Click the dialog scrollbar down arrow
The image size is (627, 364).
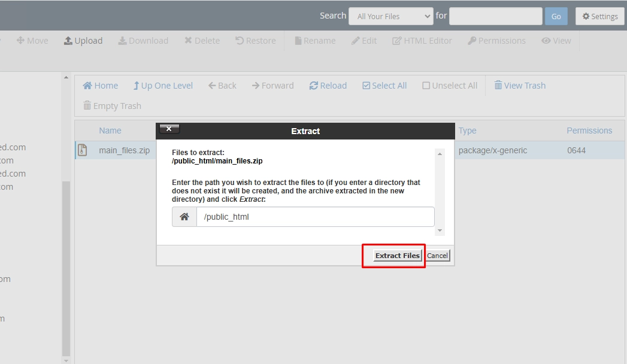pyautogui.click(x=440, y=230)
